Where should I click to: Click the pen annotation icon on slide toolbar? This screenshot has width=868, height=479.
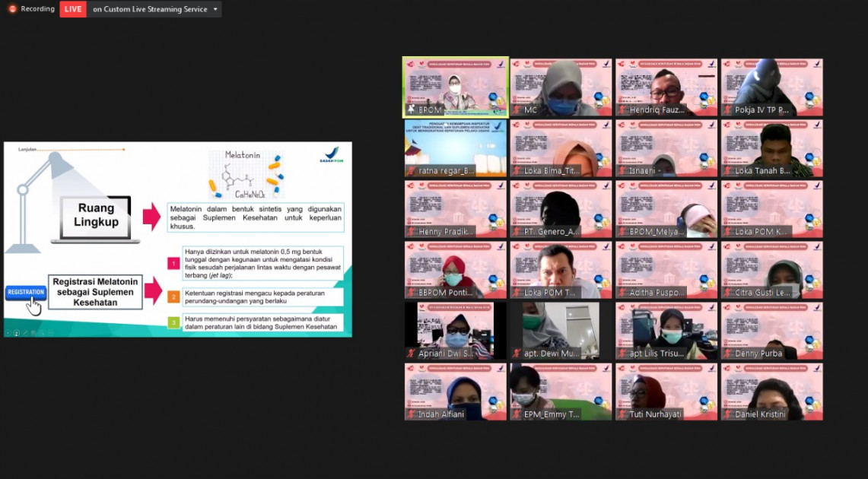coord(24,332)
